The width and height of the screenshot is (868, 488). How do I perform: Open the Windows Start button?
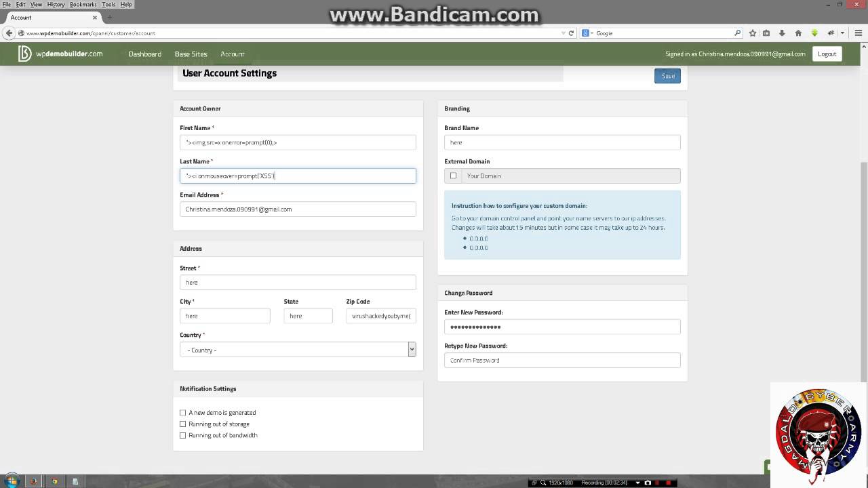(12, 481)
